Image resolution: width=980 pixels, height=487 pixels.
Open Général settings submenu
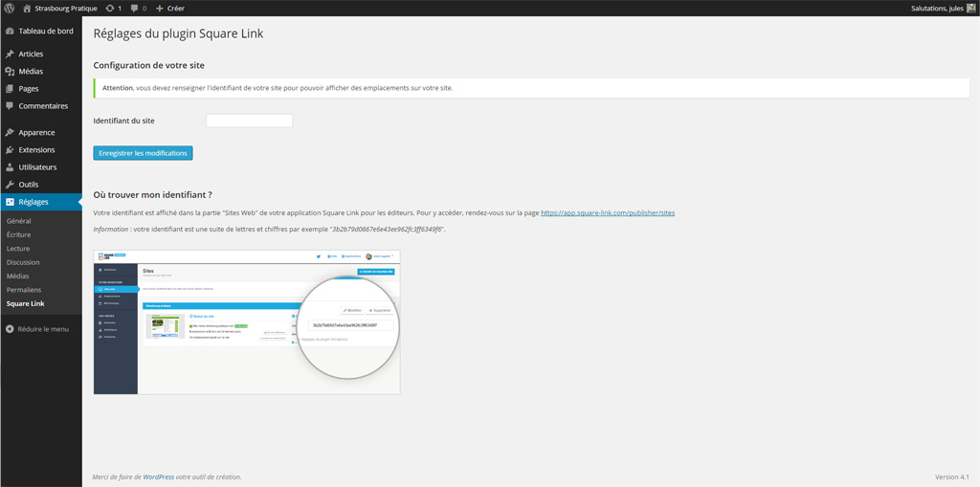coord(19,221)
